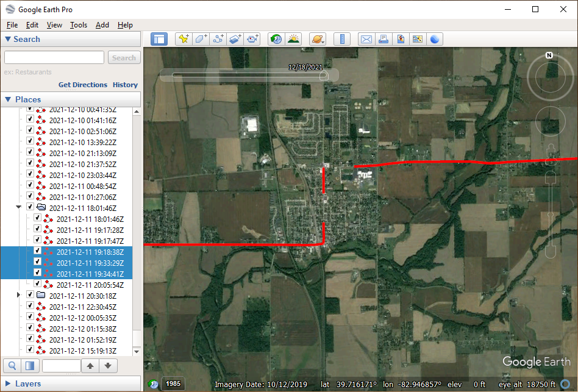Viewport: 578px width, 392px height.
Task: Uncheck 2021-12-12 01:52:19Z checkbox
Action: pyautogui.click(x=30, y=338)
